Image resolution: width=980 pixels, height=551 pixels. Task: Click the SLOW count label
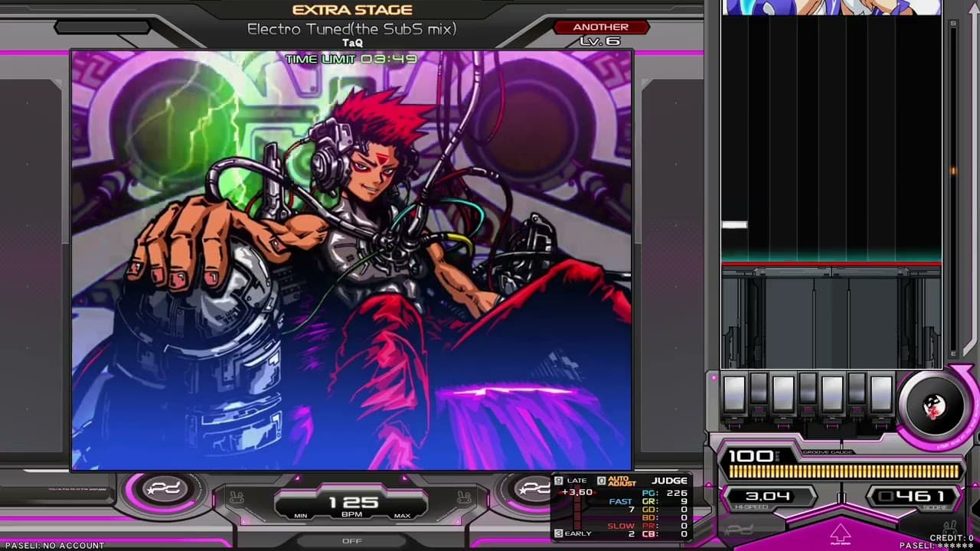[x=621, y=526]
